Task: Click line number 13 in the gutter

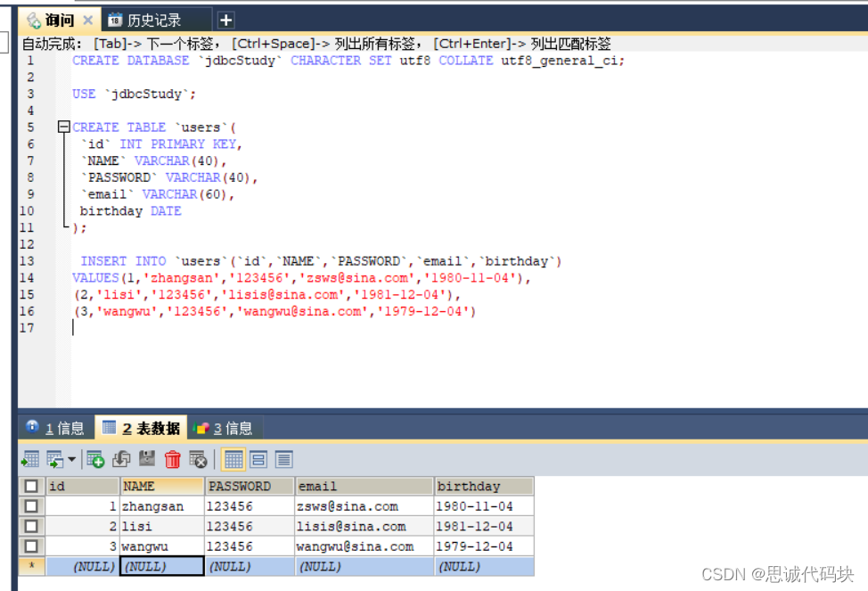Action: [x=27, y=261]
